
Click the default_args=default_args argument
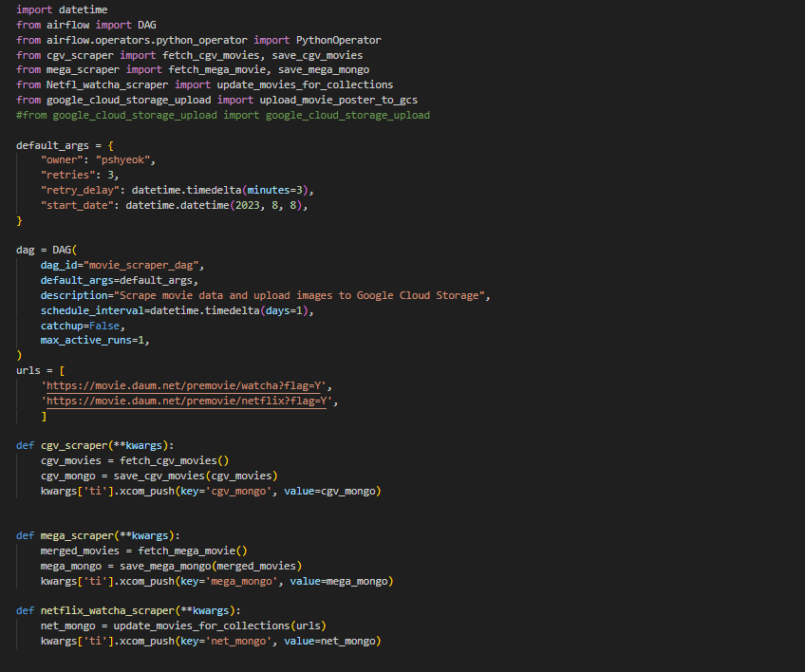tap(116, 280)
